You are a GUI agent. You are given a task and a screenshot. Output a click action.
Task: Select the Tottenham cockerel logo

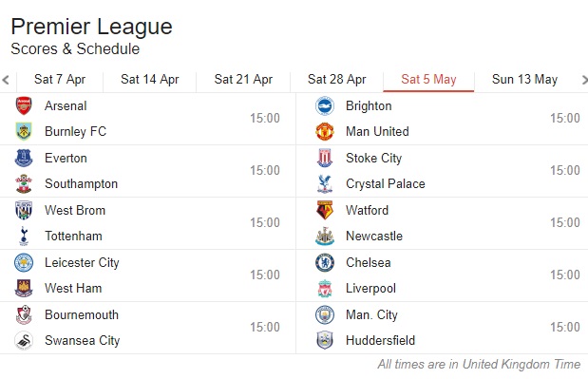pos(24,236)
